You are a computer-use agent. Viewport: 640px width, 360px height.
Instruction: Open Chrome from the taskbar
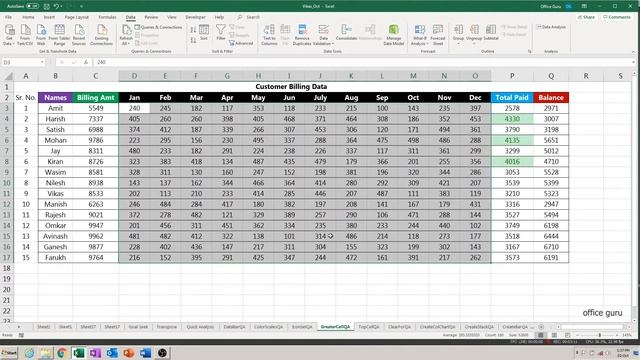[x=62, y=353]
